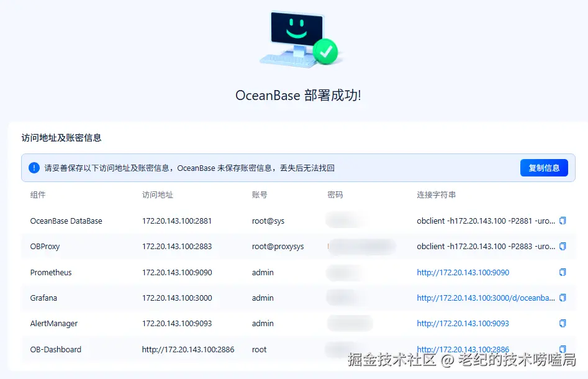Click the OceanBase 部署成功! title
Screen dimensions: 588x379
(298, 95)
